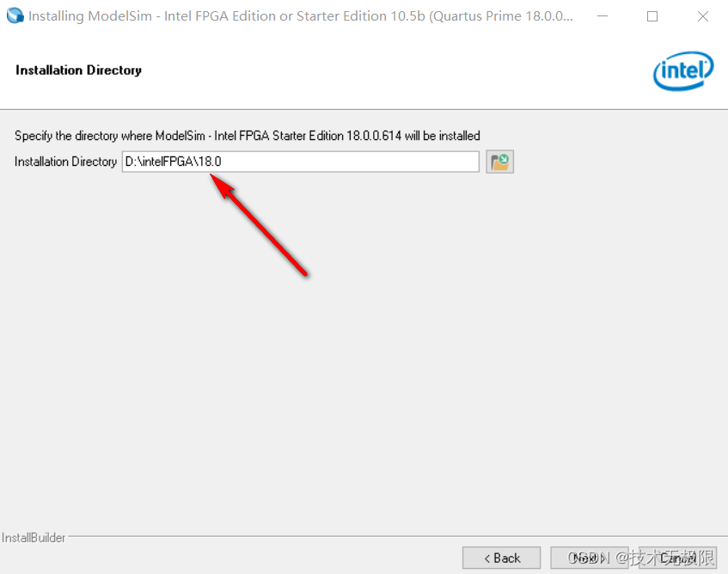Abort installation with the Cancel button

coord(677,558)
